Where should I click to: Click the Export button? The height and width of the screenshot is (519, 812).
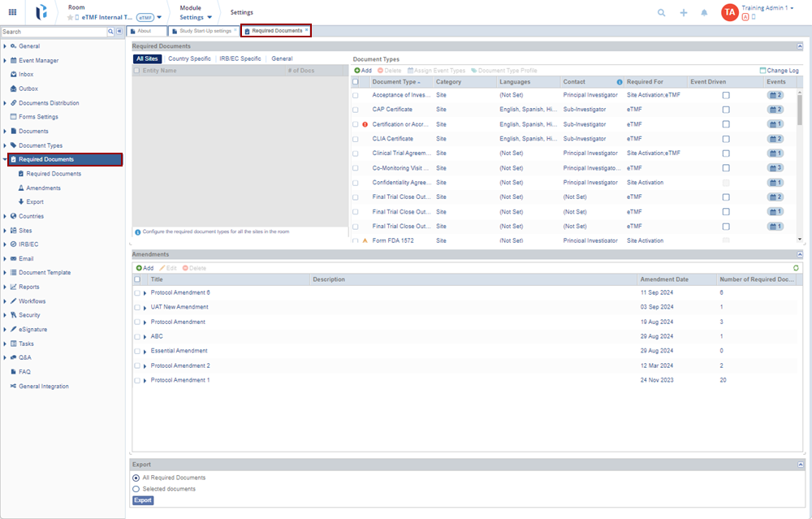coord(143,500)
